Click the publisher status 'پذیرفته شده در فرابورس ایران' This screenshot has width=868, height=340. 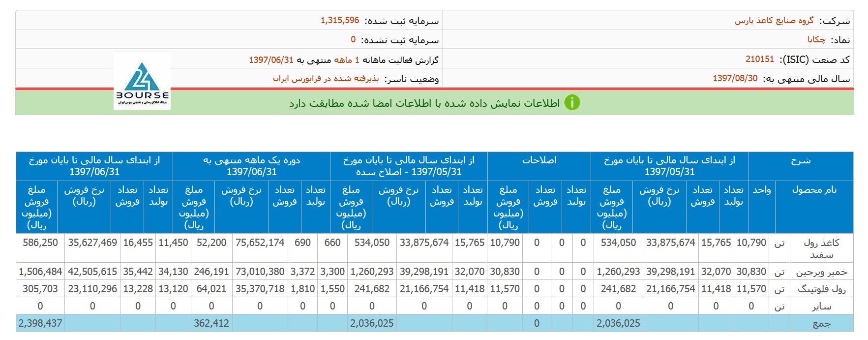(326, 78)
